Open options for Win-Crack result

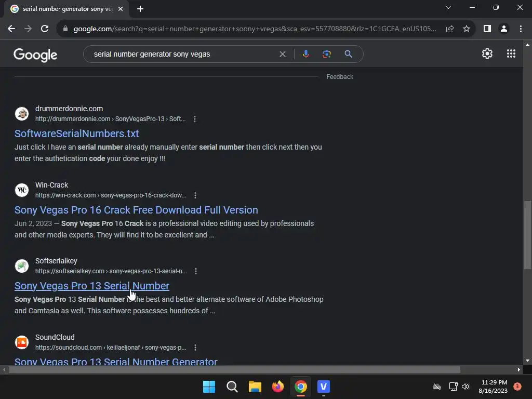(x=195, y=195)
